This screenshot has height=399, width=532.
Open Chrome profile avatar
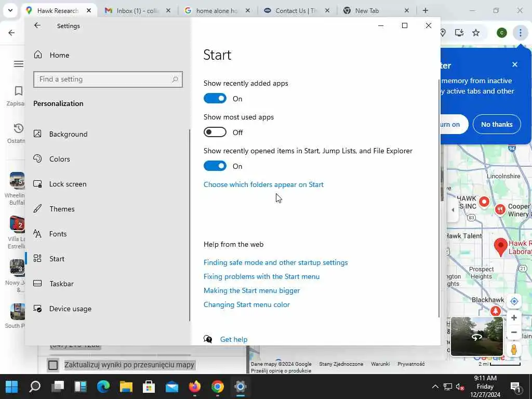pyautogui.click(x=502, y=33)
